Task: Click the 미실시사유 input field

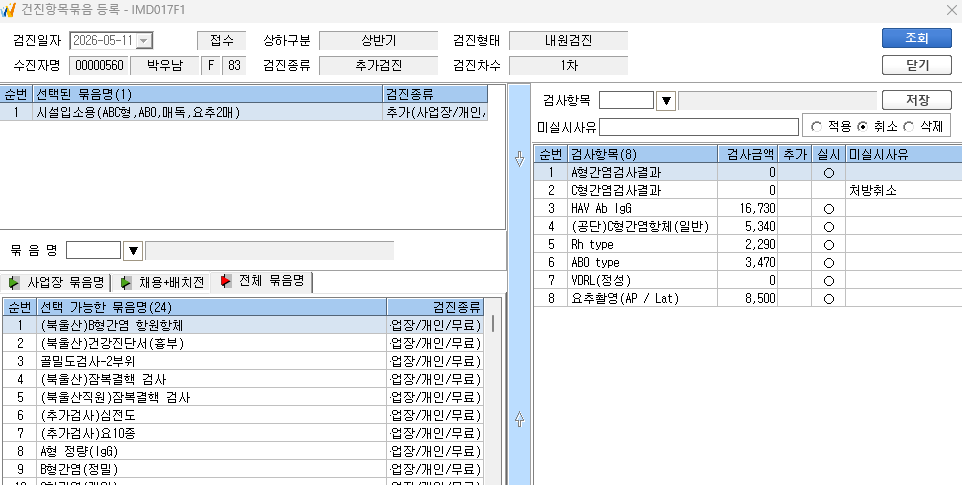Action: pyautogui.click(x=699, y=127)
